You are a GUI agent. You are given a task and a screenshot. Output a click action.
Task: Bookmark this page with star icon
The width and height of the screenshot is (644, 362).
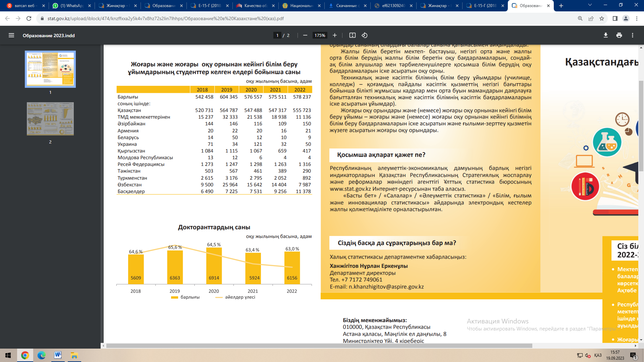(x=602, y=18)
